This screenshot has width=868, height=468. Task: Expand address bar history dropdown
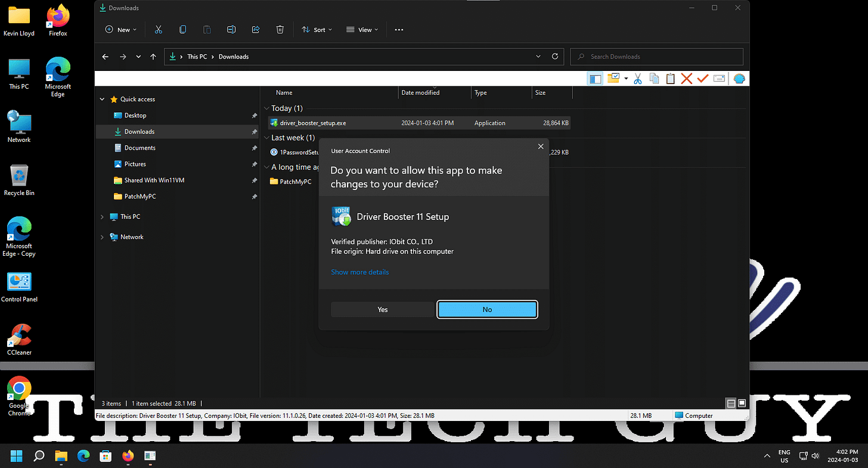[538, 57]
